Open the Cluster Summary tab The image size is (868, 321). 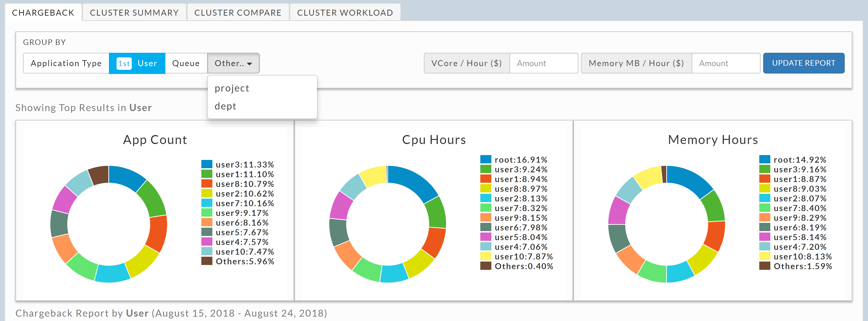(134, 13)
